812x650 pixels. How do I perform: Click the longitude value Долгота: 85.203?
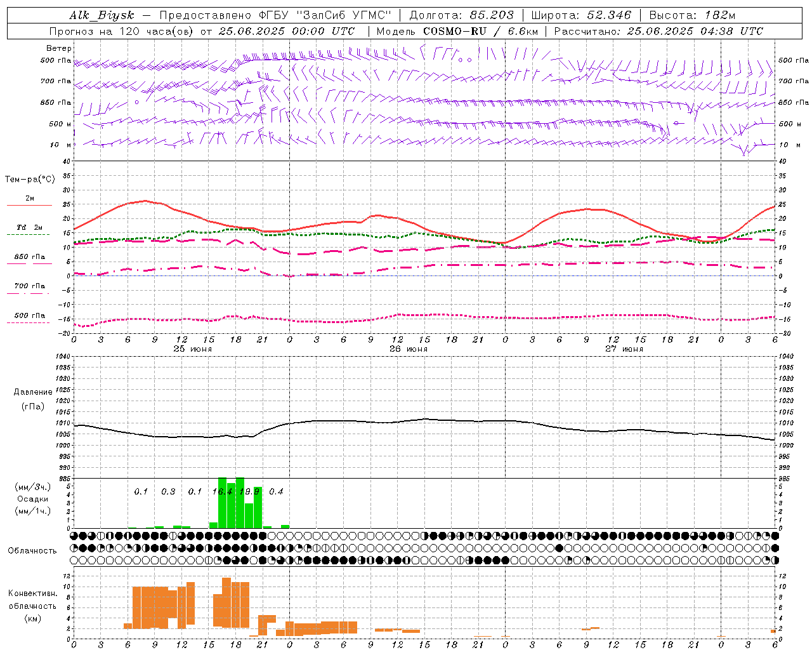(x=461, y=15)
